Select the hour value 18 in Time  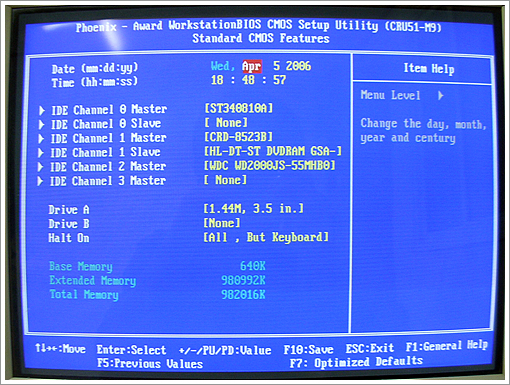(x=217, y=80)
